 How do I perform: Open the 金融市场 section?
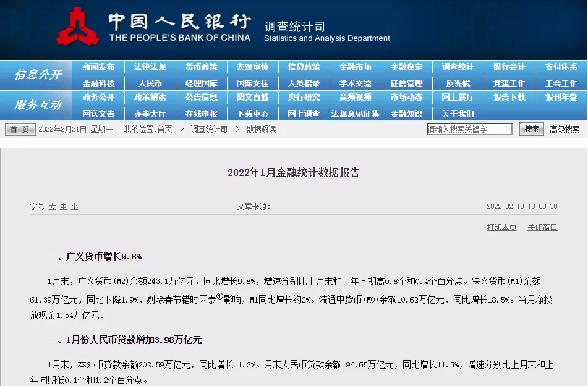click(355, 67)
